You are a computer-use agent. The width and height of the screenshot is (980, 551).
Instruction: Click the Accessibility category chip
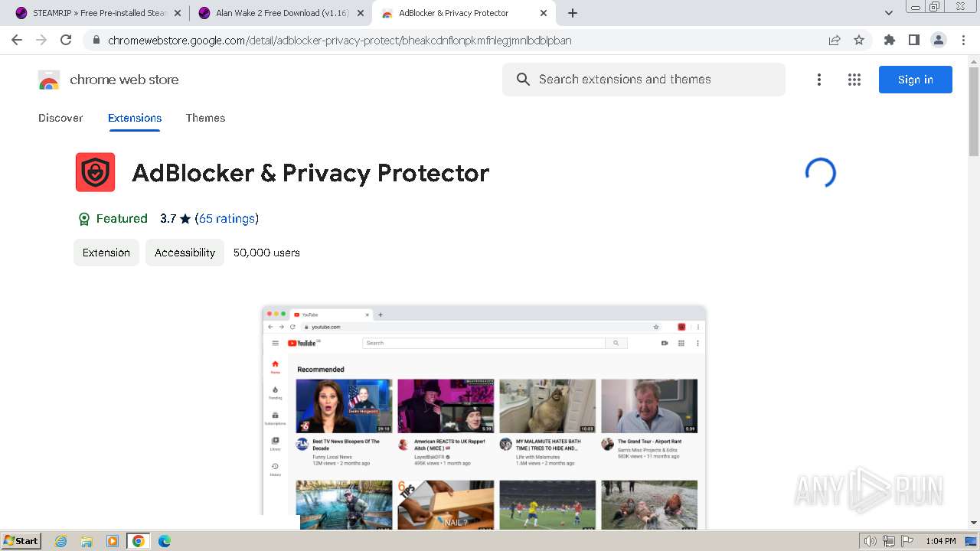tap(185, 253)
